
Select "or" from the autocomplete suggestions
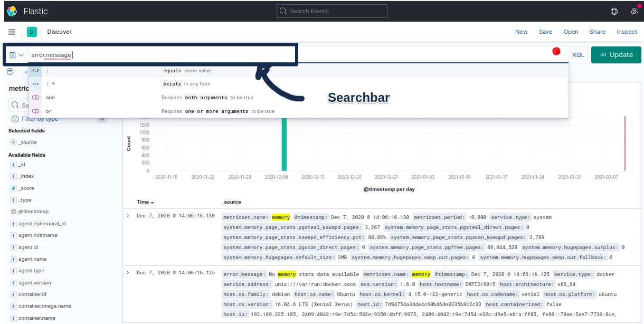49,111
